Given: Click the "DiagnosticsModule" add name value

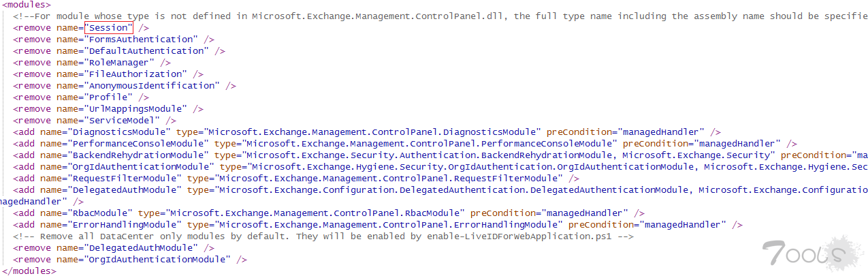Looking at the screenshot, I should [x=119, y=132].
